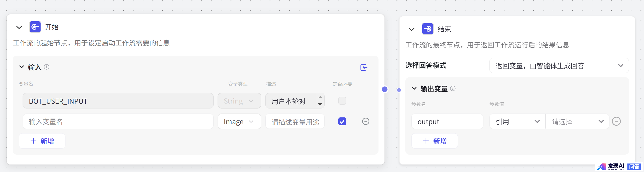Image resolution: width=644 pixels, height=172 pixels.
Task: Click 新增 to add an input variable
Action: pyautogui.click(x=42, y=141)
